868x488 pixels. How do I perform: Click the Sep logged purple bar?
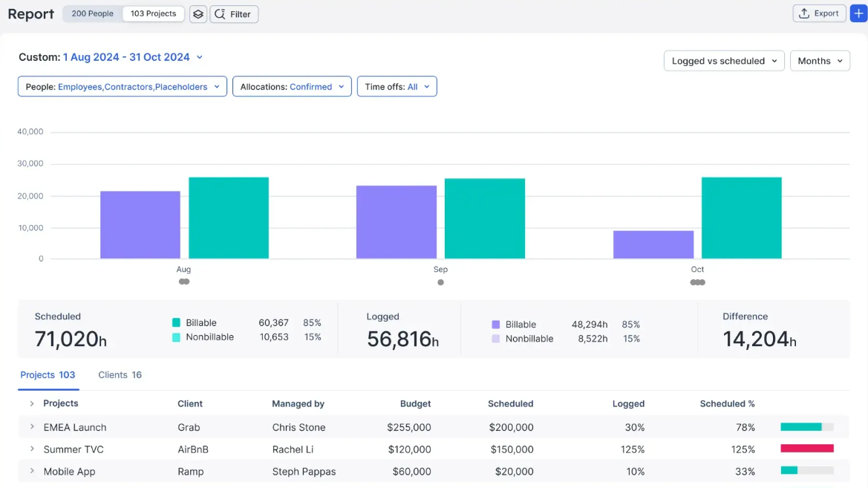[397, 222]
